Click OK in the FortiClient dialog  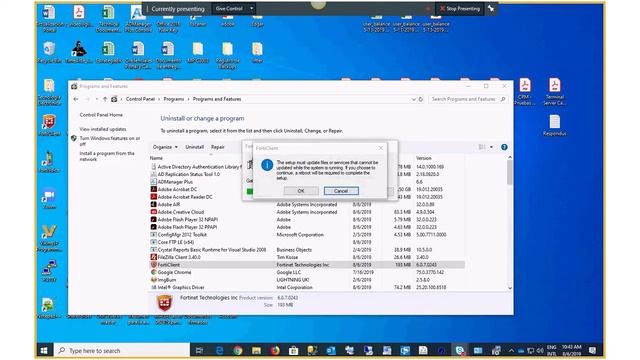301,191
